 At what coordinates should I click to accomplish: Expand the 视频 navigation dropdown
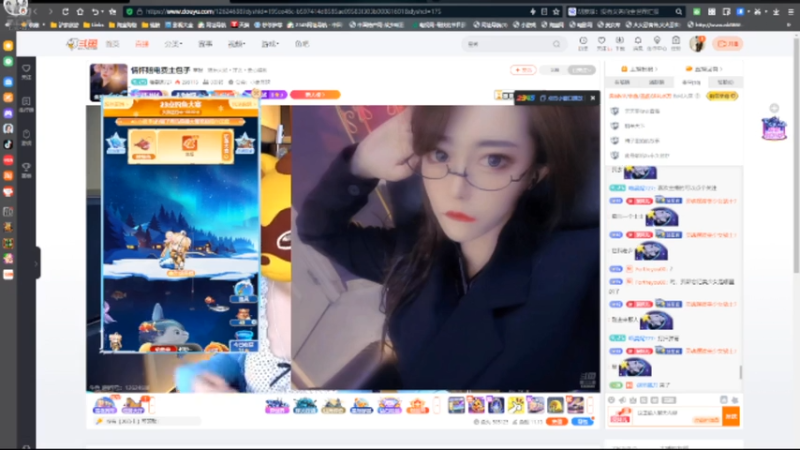coord(236,44)
